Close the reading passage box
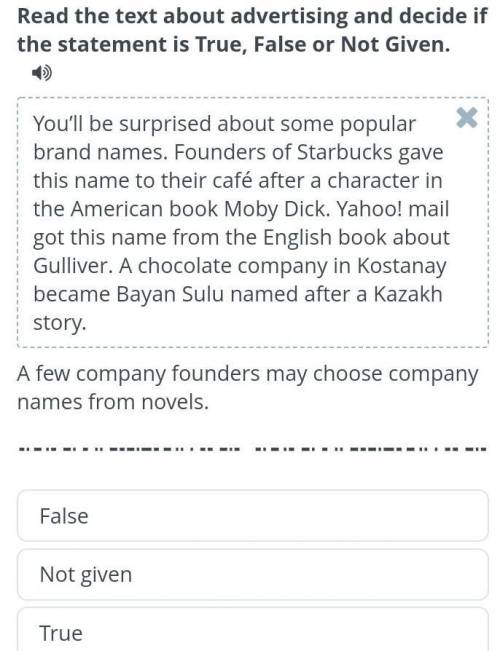This screenshot has height=651, width=500. (x=467, y=117)
